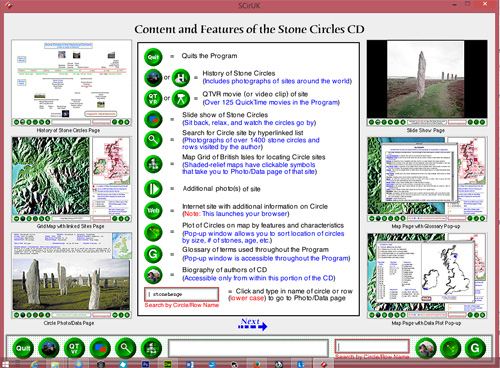Click the Web icon in features list
Screen dimensions: 500x368
tap(153, 210)
